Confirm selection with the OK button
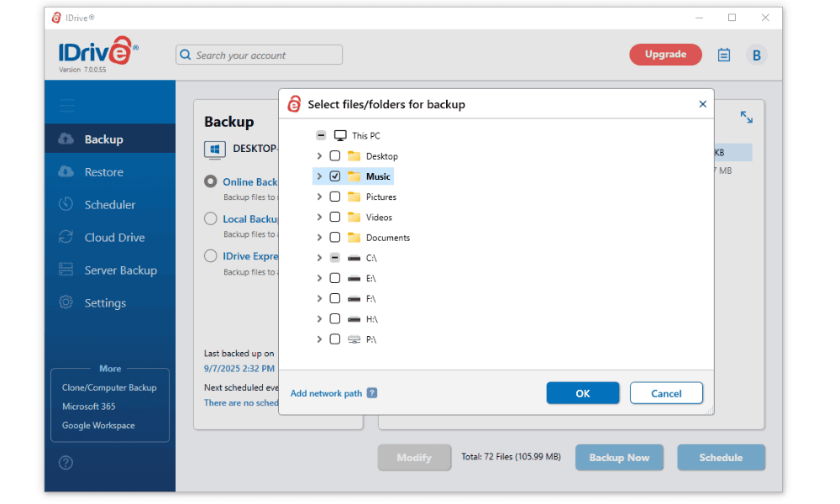Image resolution: width=840 pixels, height=504 pixels. (x=582, y=393)
